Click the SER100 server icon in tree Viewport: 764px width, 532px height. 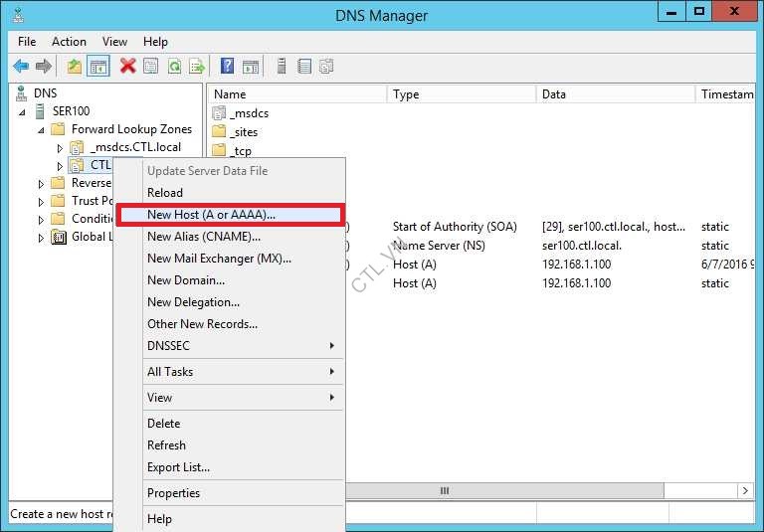coord(41,111)
